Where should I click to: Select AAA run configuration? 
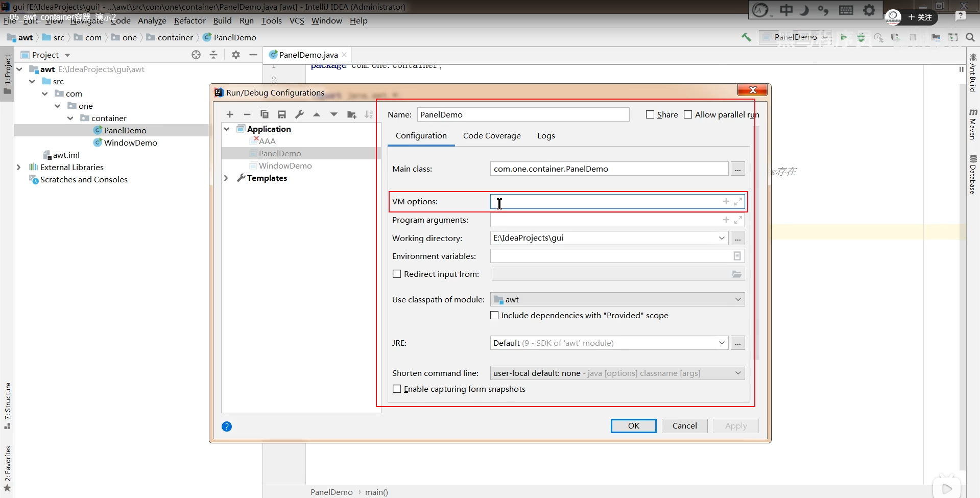pyautogui.click(x=267, y=141)
